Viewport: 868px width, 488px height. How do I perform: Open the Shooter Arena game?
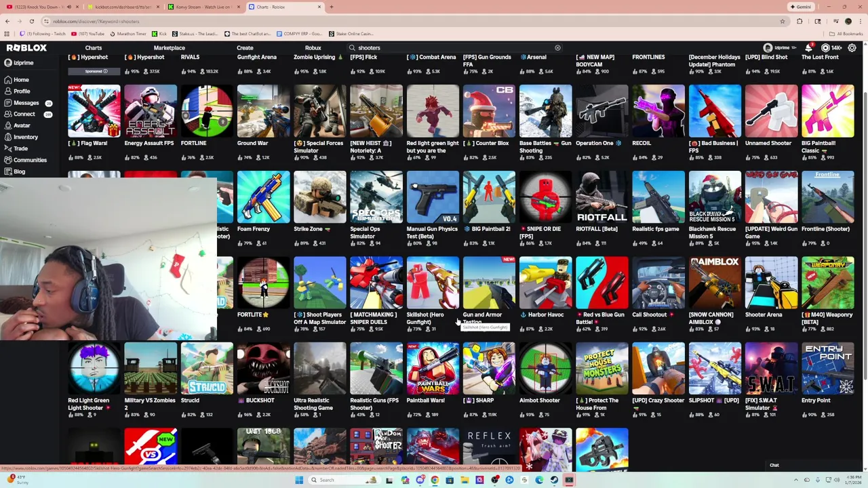[771, 283]
